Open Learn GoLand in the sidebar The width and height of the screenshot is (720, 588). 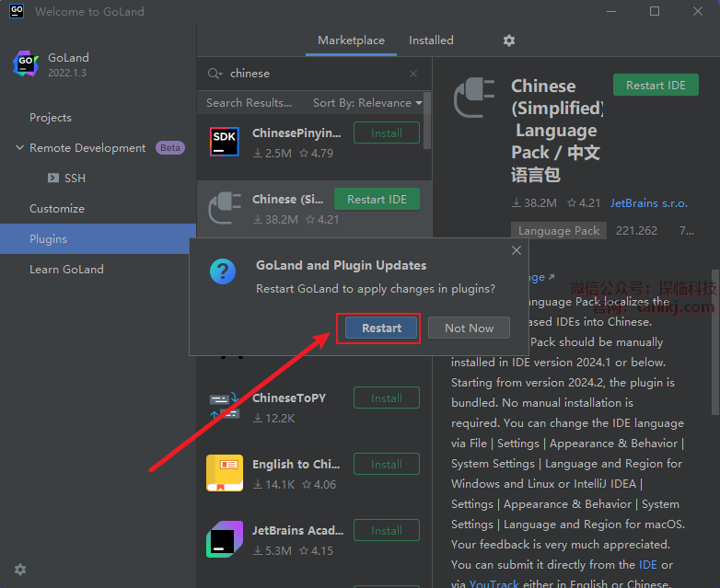pos(66,269)
